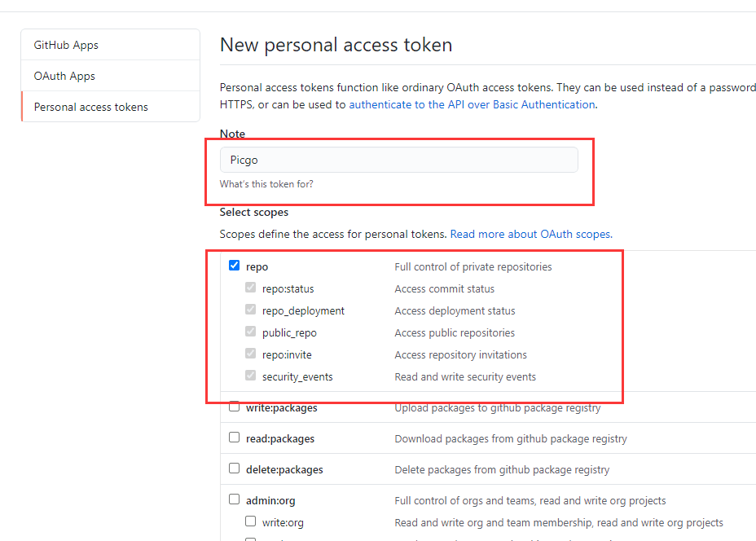Check the write:org sub-scope checkbox

(x=251, y=521)
